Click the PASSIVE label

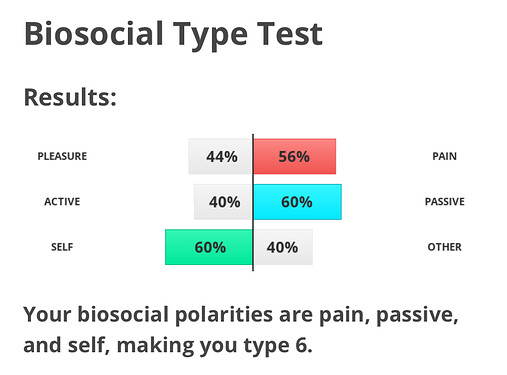[444, 201]
